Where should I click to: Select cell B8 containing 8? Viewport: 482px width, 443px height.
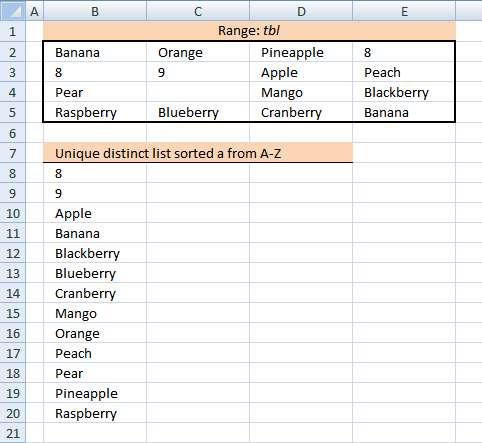pyautogui.click(x=95, y=173)
